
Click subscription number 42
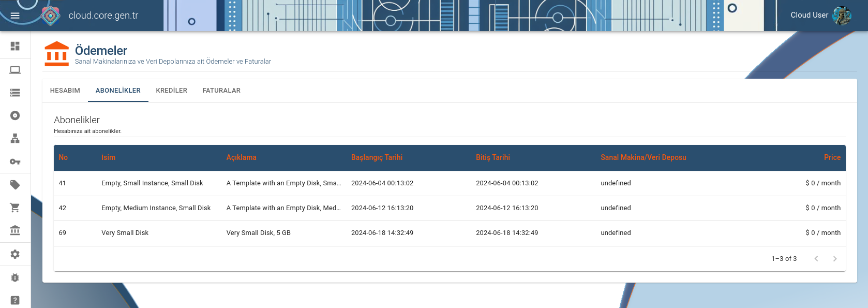coord(62,208)
